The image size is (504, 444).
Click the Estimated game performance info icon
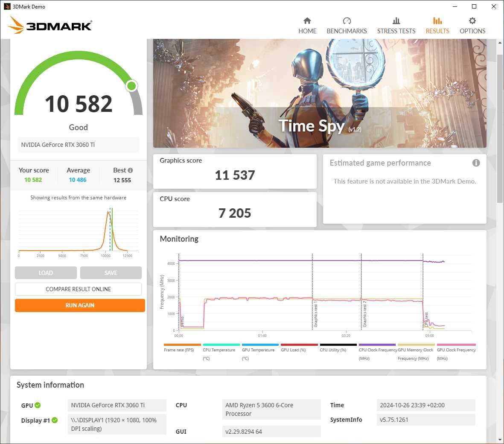tap(476, 163)
